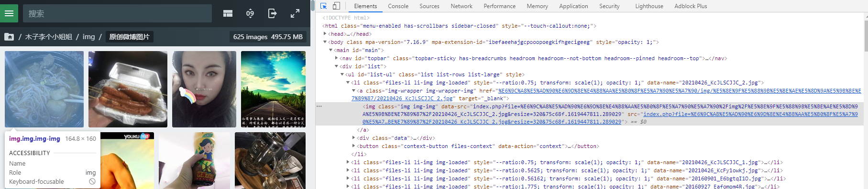Viewport: 868px width, 189px height.
Task: Open the src link of the selected img element
Action: pyautogui.click(x=612, y=118)
